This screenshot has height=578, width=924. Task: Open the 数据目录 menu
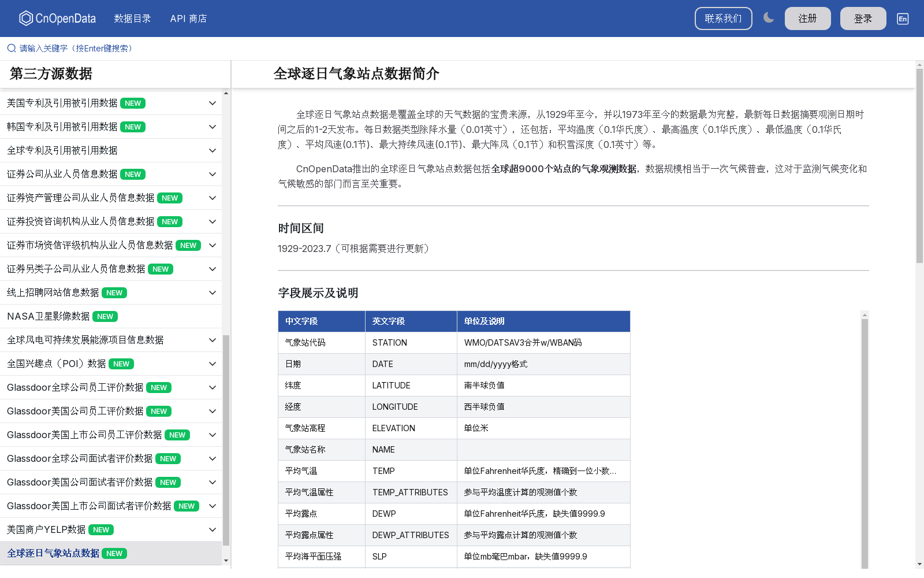pyautogui.click(x=132, y=18)
